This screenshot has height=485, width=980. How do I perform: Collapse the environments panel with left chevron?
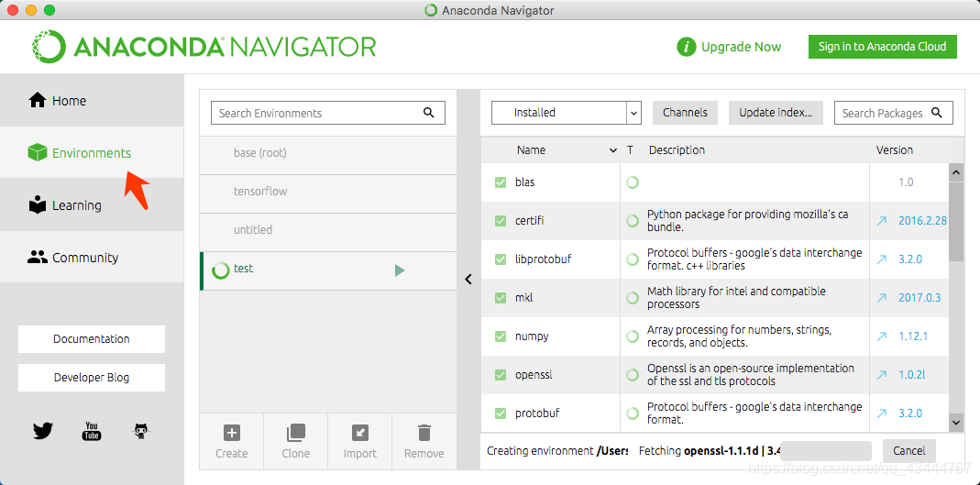click(468, 280)
